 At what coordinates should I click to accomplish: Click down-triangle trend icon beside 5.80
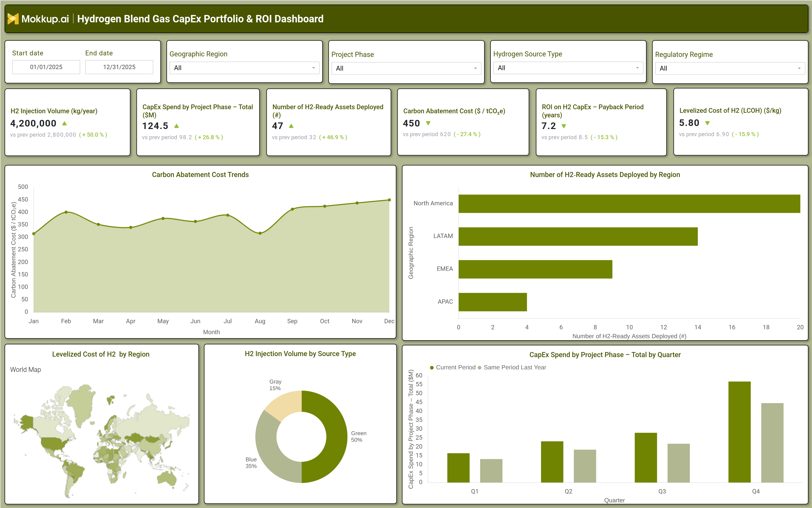pos(707,123)
